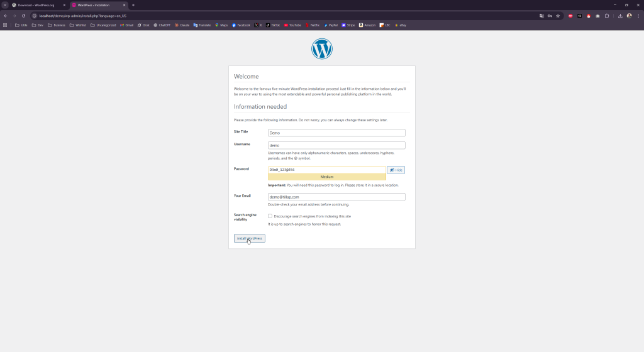The image size is (644, 352).
Task: Click the Site Title input field
Action: pos(336,133)
